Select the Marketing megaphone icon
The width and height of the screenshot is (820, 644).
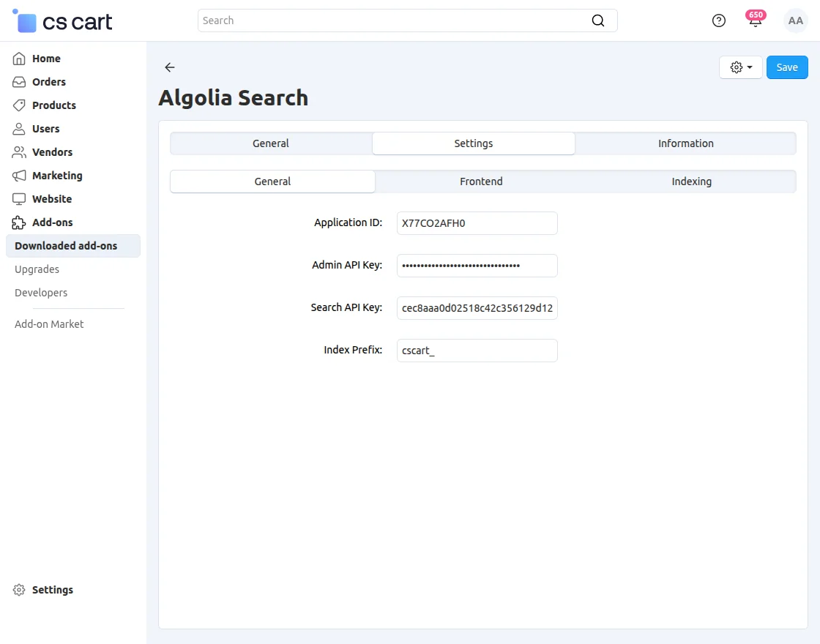18,175
